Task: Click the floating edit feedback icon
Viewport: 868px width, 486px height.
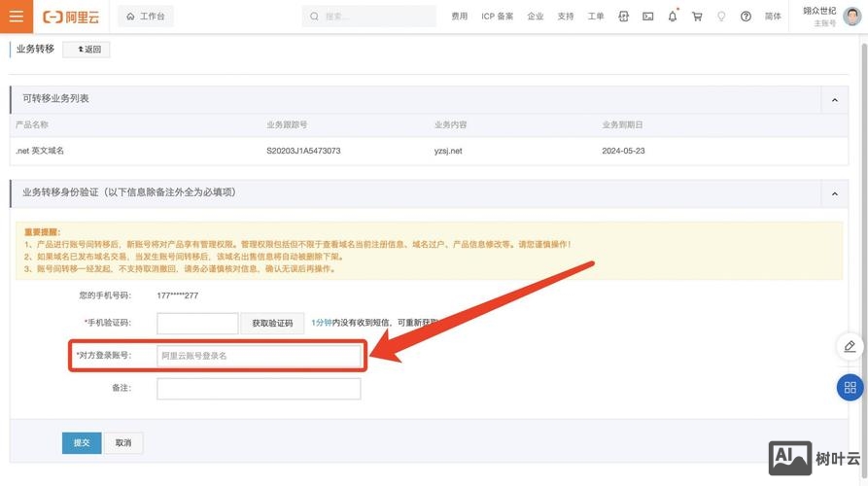Action: pyautogui.click(x=850, y=346)
